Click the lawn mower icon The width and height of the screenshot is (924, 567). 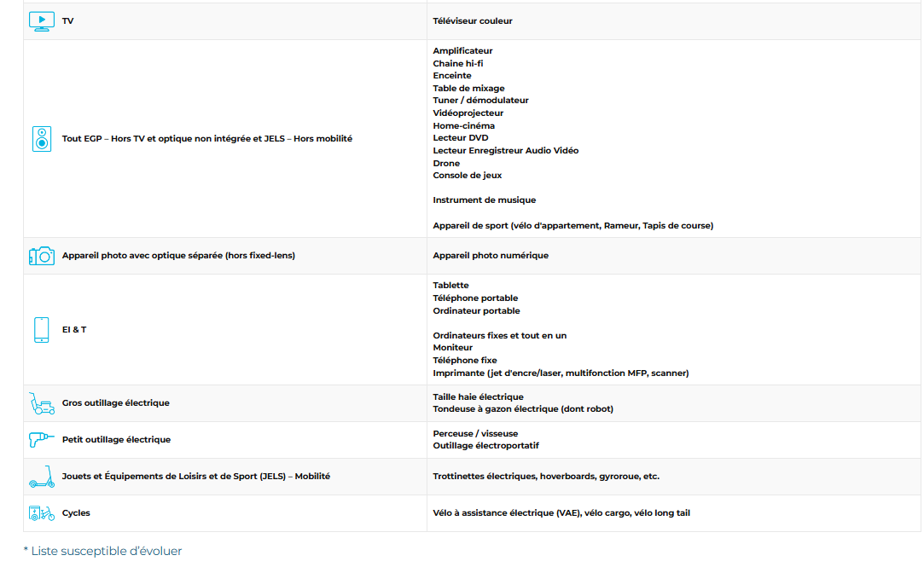pos(41,403)
